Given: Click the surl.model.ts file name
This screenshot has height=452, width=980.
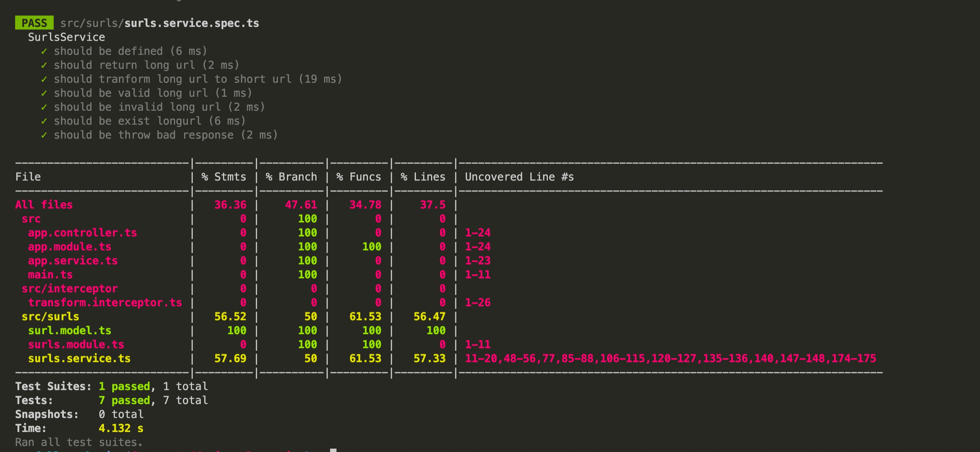Looking at the screenshot, I should click(x=70, y=330).
